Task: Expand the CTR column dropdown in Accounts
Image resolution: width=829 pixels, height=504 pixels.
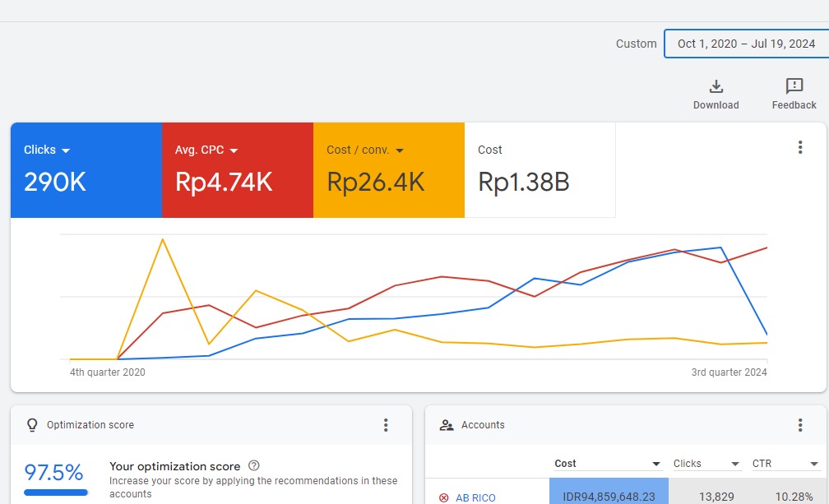Action: click(814, 464)
